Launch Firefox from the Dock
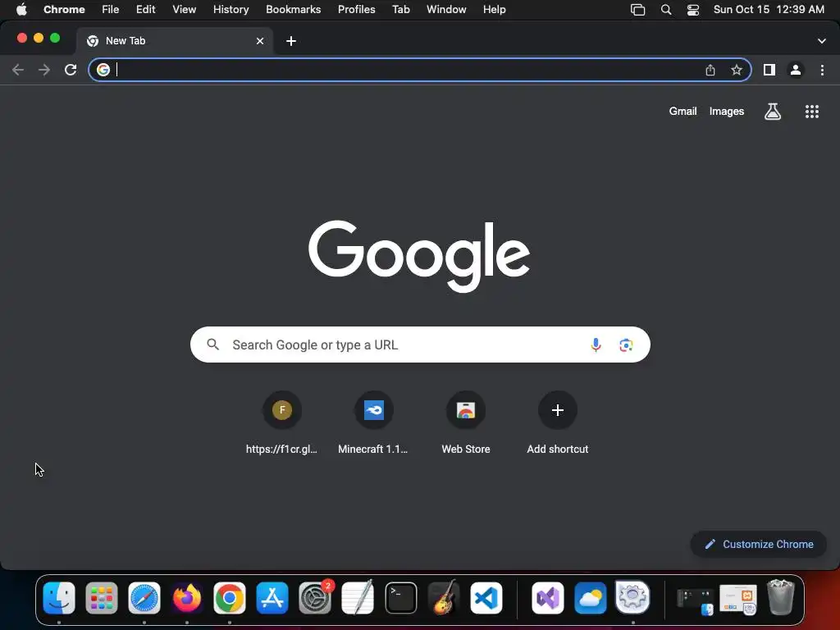840x630 pixels. [x=187, y=598]
